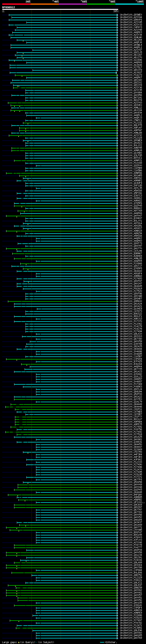Open hit UniRef100_A2SY44
The image size is (146, 644).
[x=131, y=17]
